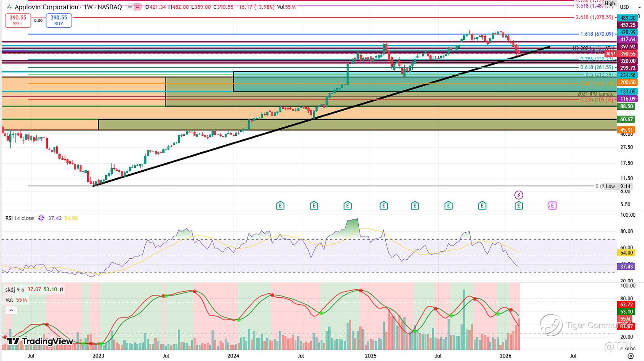Click the pink wavy indicator beside NASDAQ
This screenshot has width=644, height=361.
point(138,7)
